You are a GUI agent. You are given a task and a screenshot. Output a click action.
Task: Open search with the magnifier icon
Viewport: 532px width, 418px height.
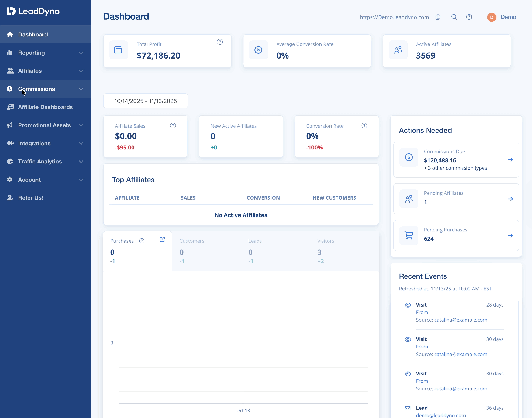(454, 17)
